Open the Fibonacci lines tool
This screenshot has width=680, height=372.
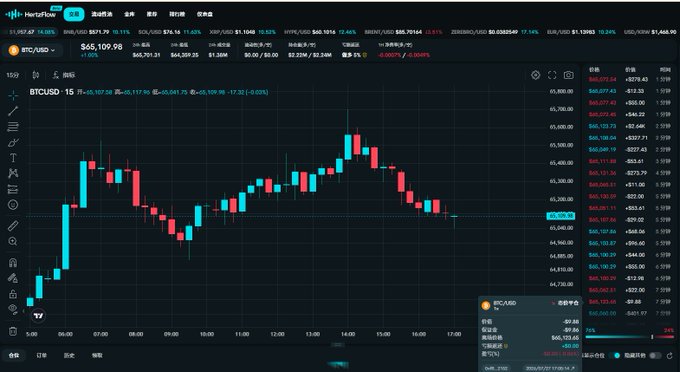pyautogui.click(x=13, y=127)
